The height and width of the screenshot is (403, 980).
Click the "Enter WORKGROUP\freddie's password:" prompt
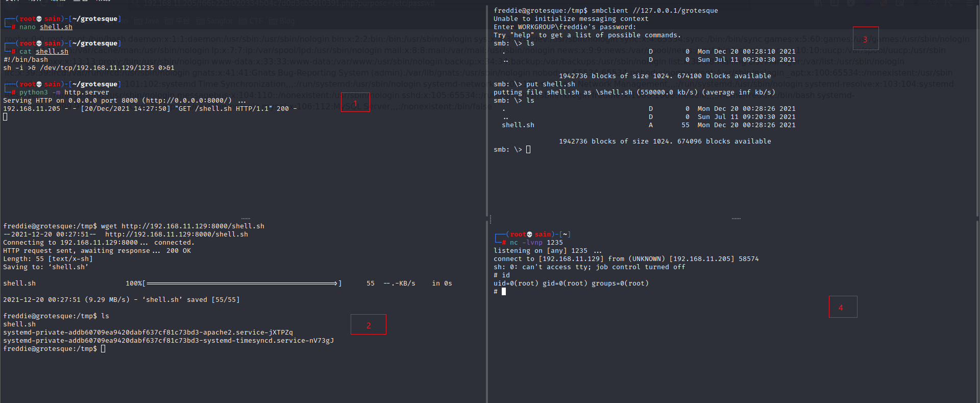pos(565,27)
